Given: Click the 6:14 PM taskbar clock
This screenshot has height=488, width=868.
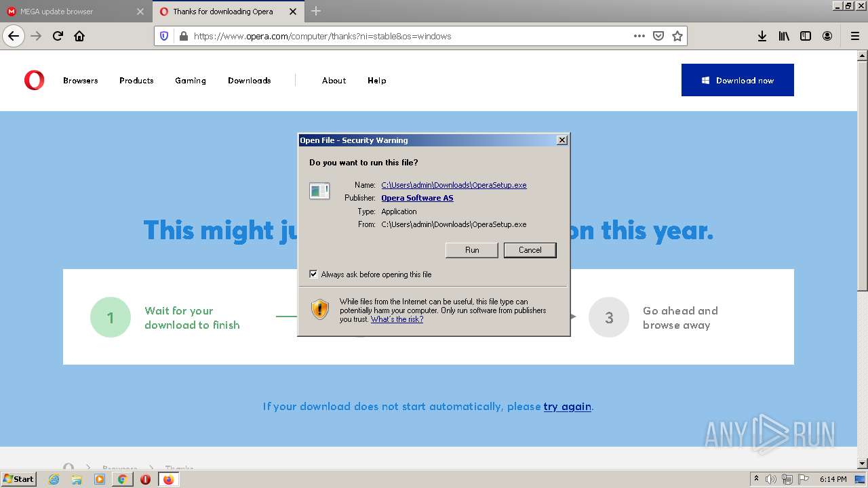Looking at the screenshot, I should tap(833, 479).
